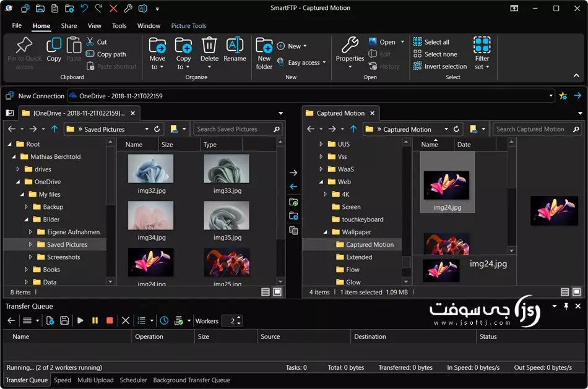This screenshot has width=588, height=389.
Task: Save the transfer queue with the disk icon
Action: [64, 321]
